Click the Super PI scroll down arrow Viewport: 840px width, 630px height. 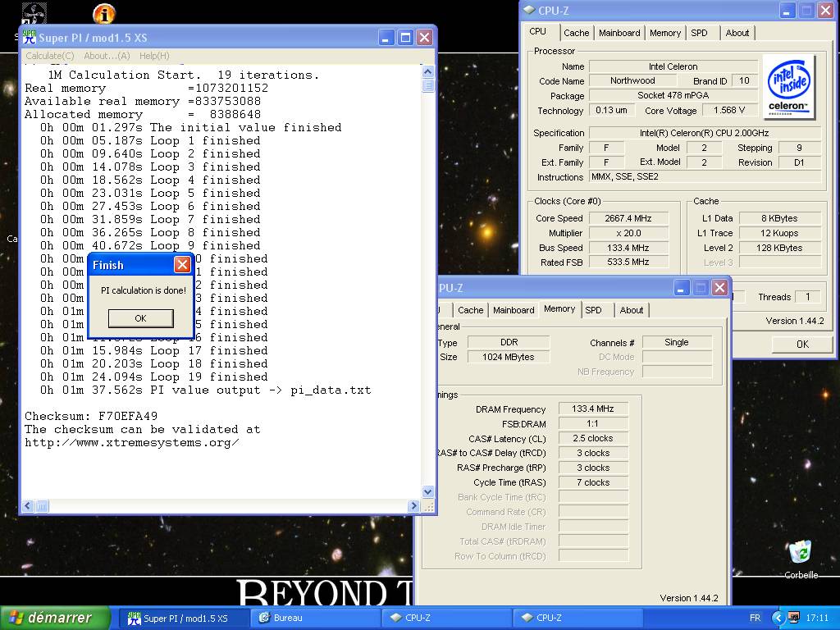coord(428,491)
